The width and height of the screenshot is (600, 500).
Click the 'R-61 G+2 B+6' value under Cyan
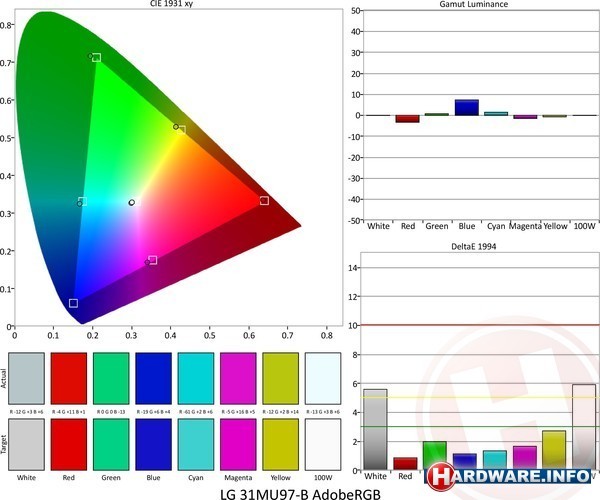pos(196,412)
